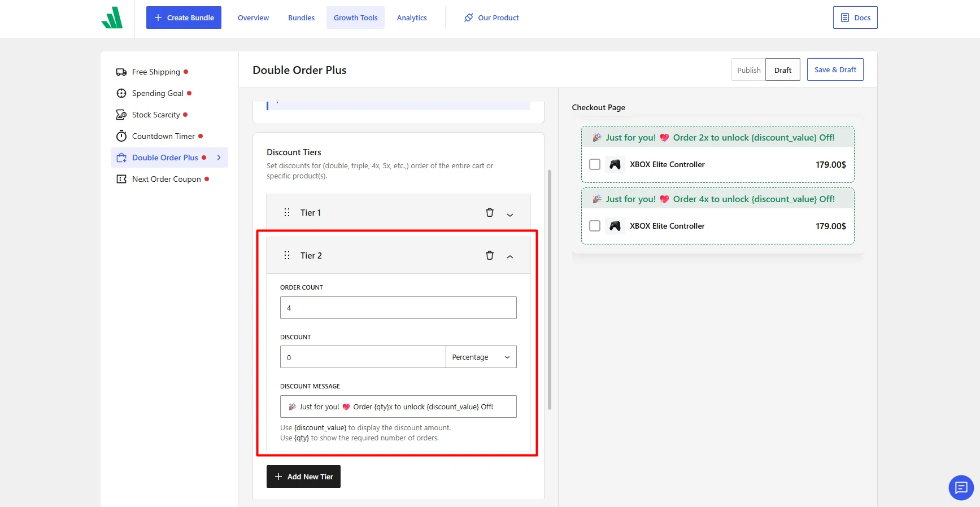Open the Next Order Coupon ticket icon
The height and width of the screenshot is (507, 980).
point(121,179)
